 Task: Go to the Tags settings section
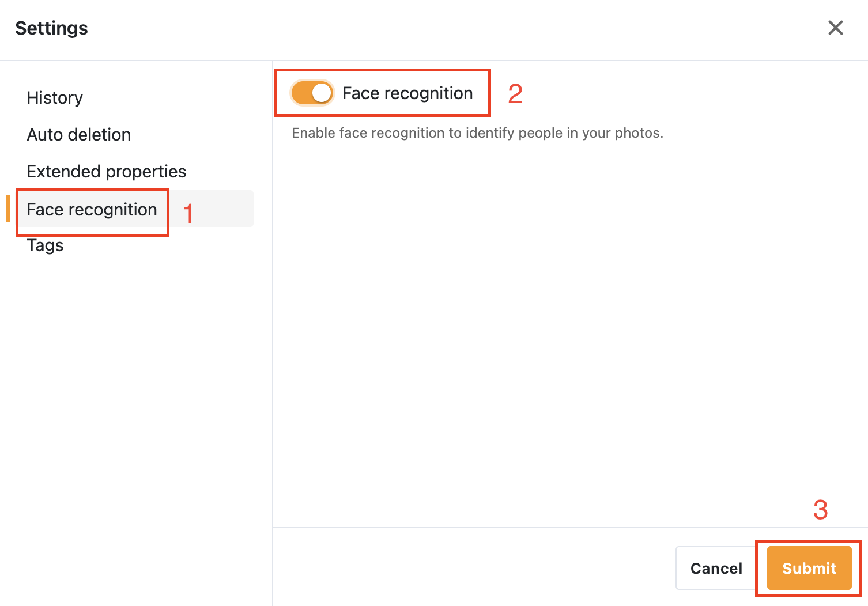pos(45,245)
